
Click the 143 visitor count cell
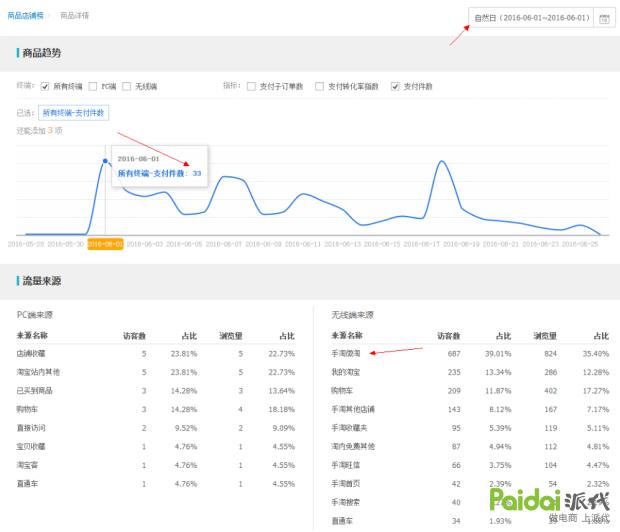click(x=454, y=409)
